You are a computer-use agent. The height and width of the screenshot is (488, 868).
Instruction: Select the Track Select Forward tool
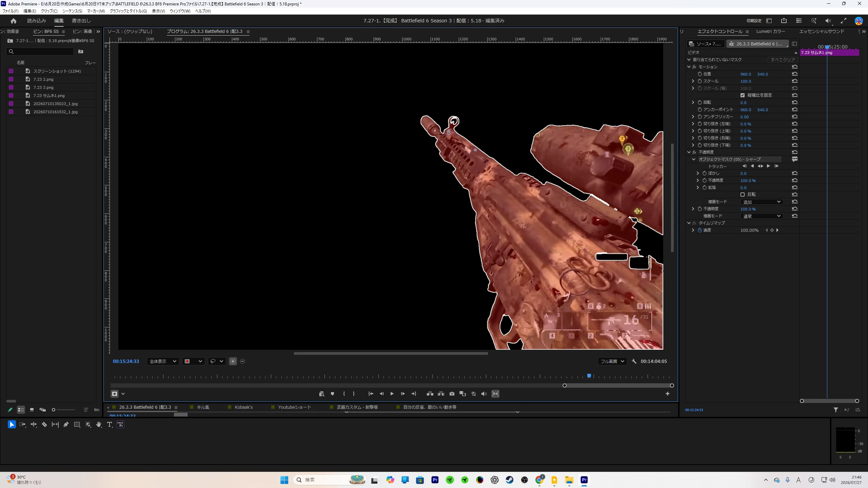[x=22, y=424]
